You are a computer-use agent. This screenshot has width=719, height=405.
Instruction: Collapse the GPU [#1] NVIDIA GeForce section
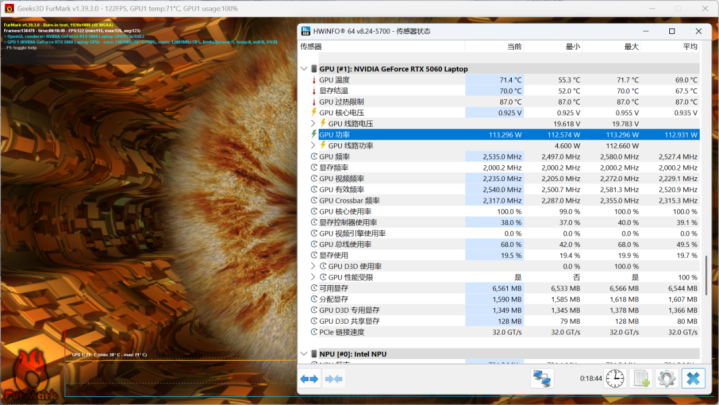(x=304, y=69)
